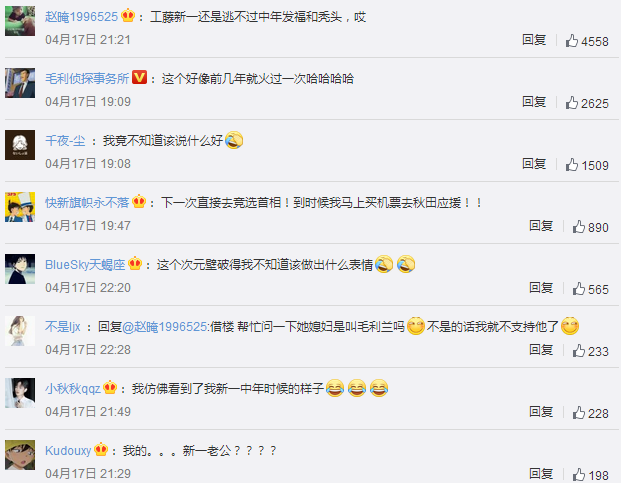This screenshot has height=483, width=621.
Task: Open 快新旗帜永不落's avatar thumbnail
Action: [x=20, y=207]
